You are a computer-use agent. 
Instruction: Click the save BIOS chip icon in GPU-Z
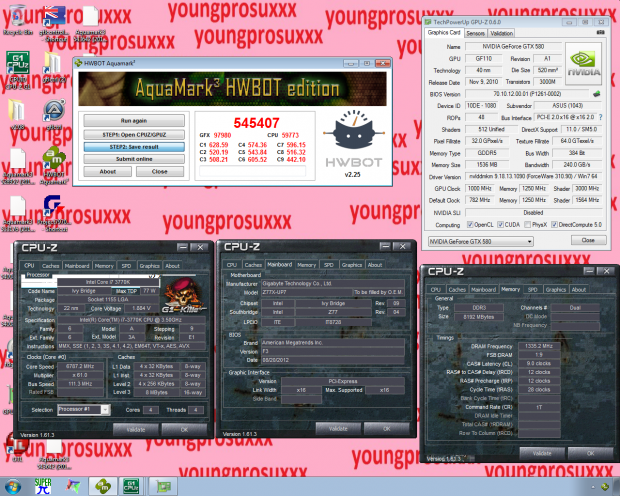pyautogui.click(x=596, y=94)
